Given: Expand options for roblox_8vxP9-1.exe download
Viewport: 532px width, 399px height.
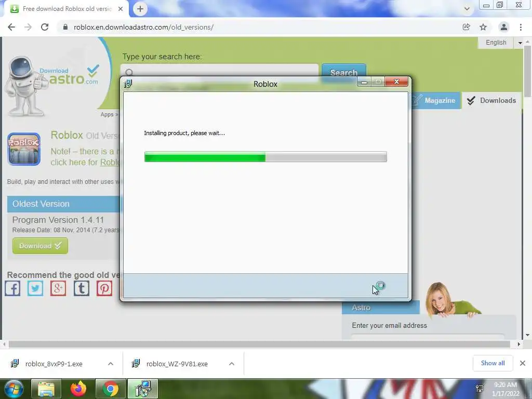Looking at the screenshot, I should pos(111,364).
